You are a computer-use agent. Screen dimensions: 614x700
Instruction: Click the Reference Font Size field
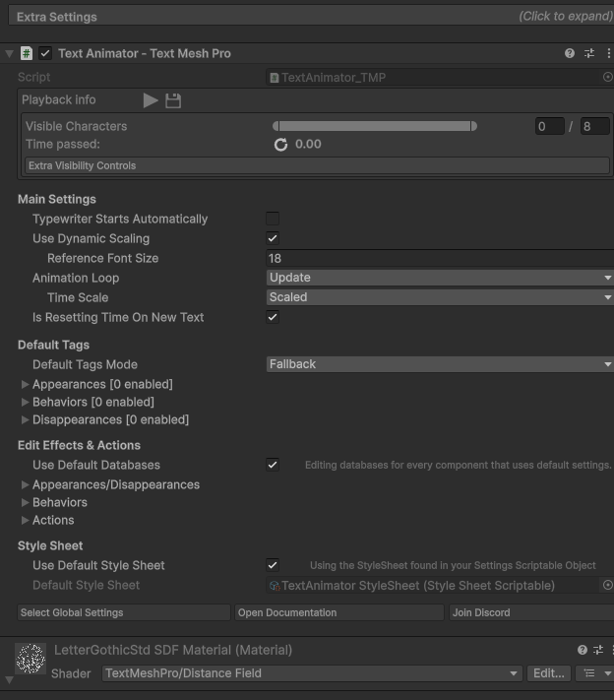coord(440,258)
